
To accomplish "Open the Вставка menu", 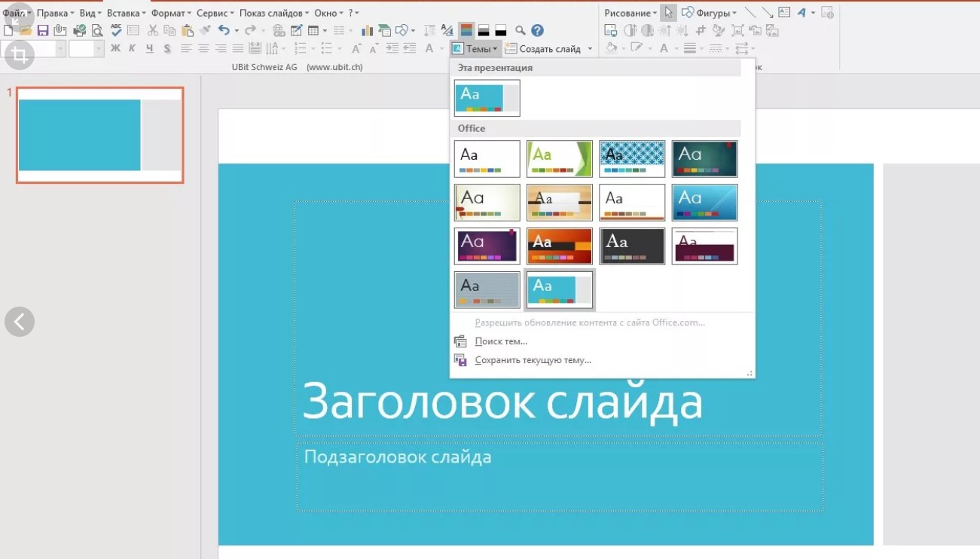I will click(125, 13).
